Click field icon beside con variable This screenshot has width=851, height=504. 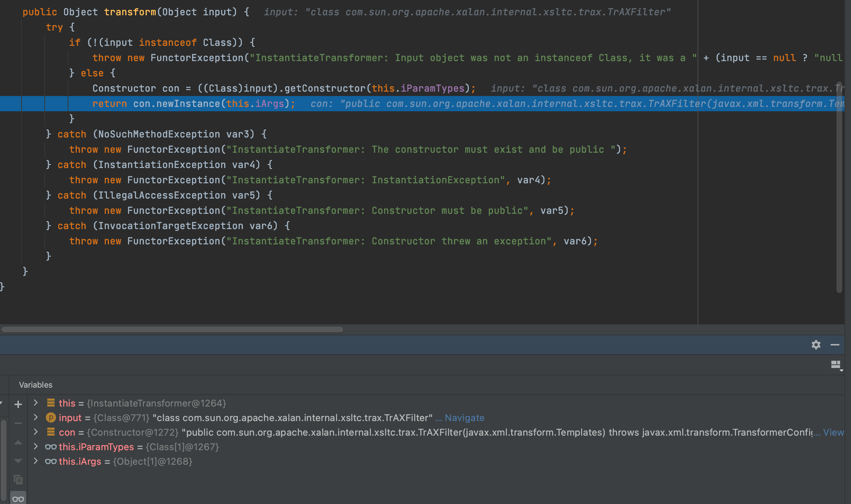pos(51,432)
